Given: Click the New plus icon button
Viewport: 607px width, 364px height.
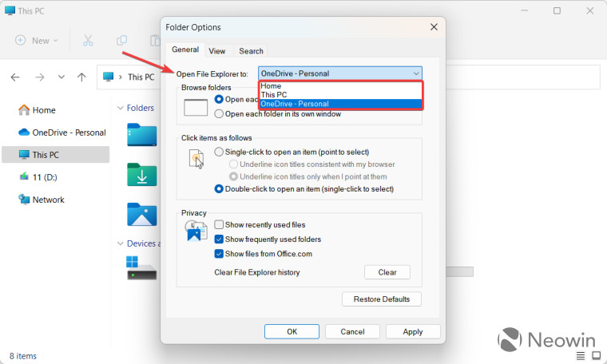Looking at the screenshot, I should coord(20,40).
